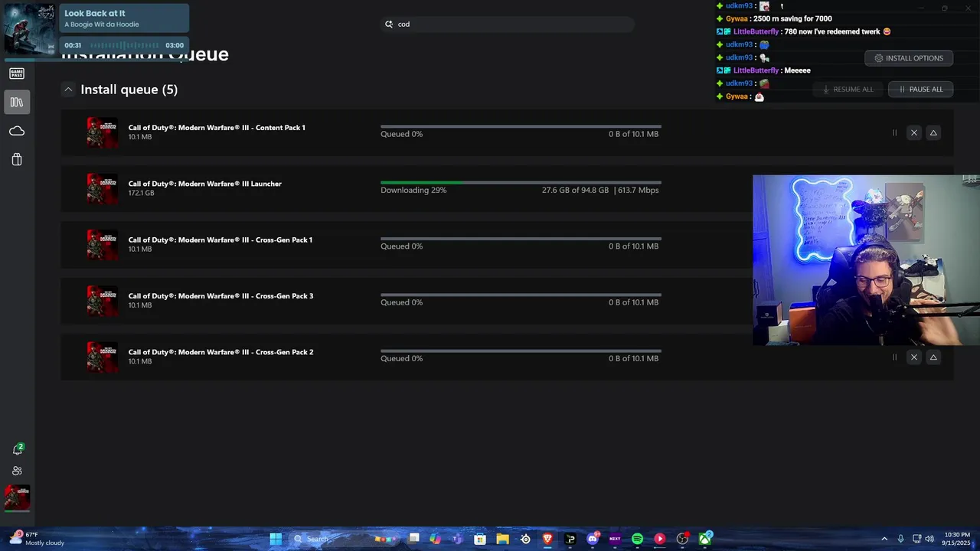Open Brave browser from taskbar
The image size is (980, 551).
click(547, 539)
